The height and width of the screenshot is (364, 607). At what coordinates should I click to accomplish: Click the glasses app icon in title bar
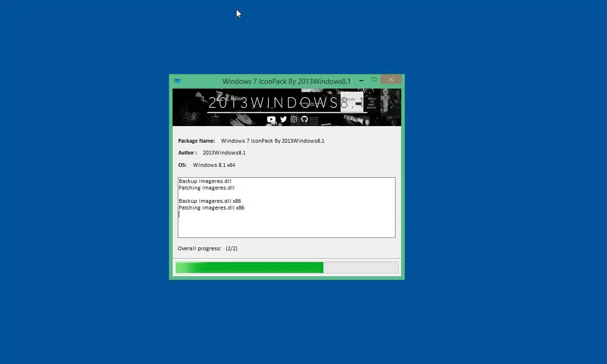coord(177,81)
